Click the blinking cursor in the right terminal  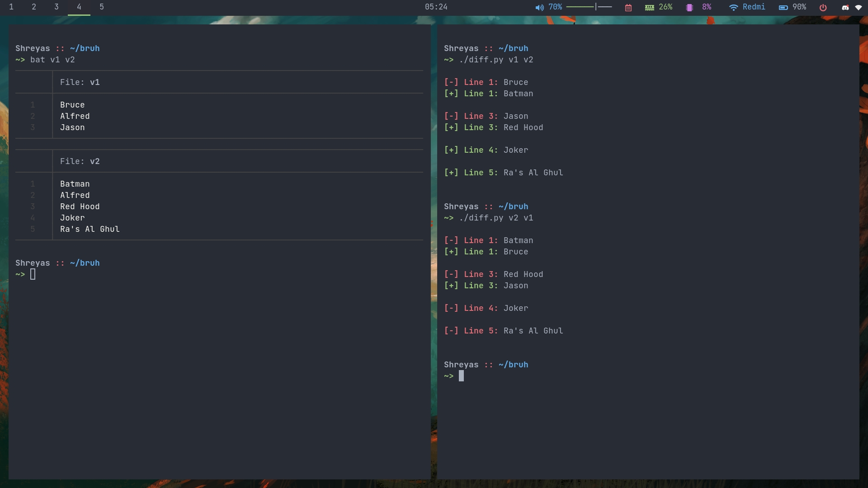coord(461,376)
